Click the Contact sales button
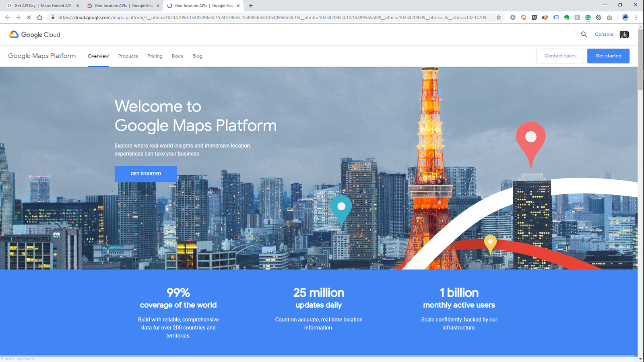 (x=560, y=56)
